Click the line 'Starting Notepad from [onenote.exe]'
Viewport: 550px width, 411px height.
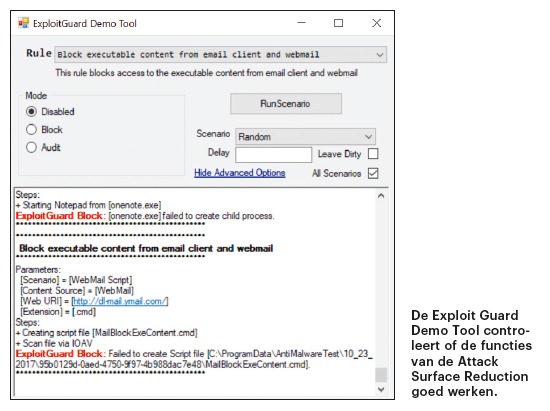[88, 205]
